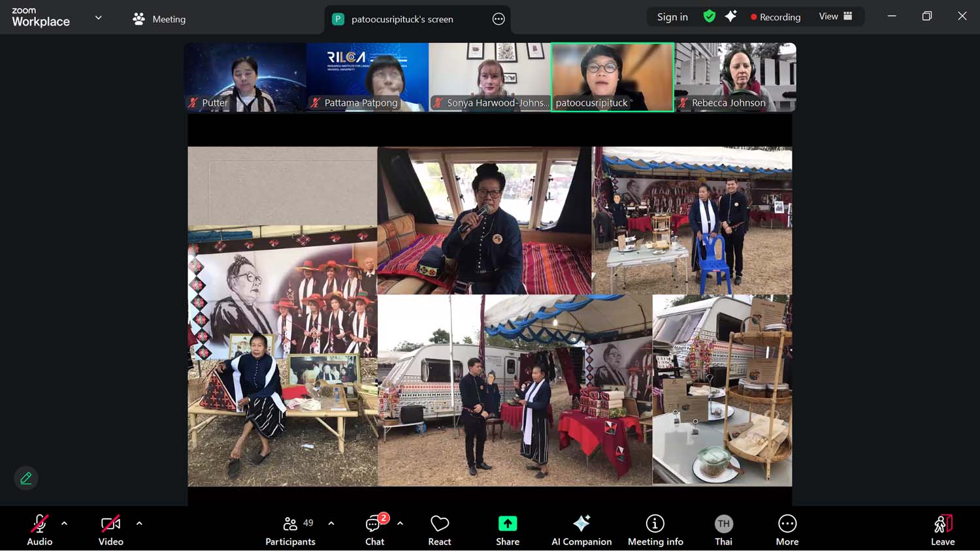Click the Sign in button
This screenshot has height=551, width=980.
point(672,17)
